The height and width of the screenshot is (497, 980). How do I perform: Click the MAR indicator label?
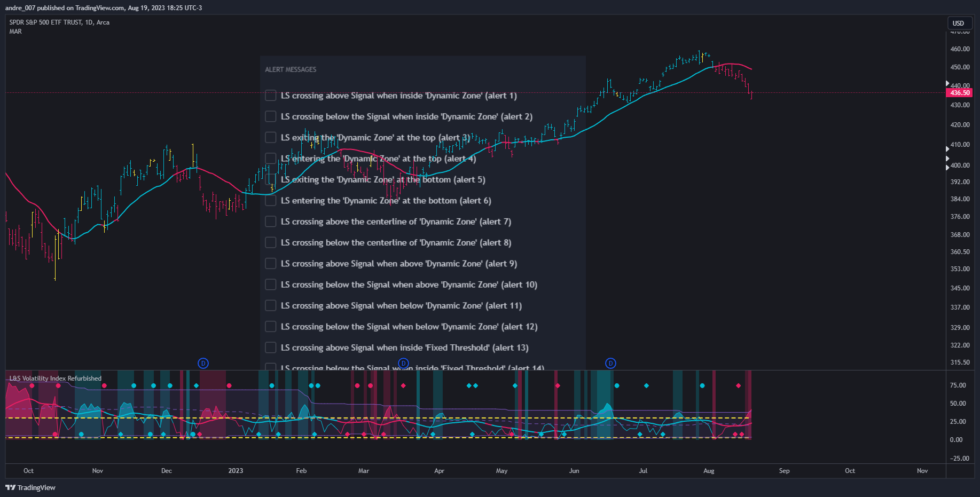tap(15, 31)
